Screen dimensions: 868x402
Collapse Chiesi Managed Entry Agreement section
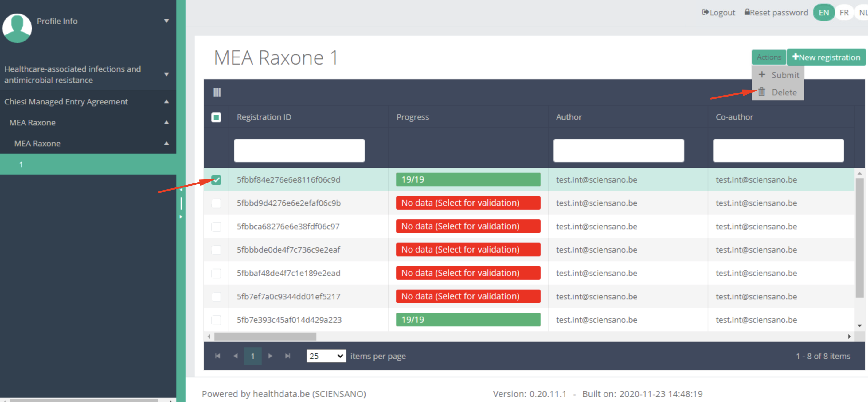(x=166, y=101)
